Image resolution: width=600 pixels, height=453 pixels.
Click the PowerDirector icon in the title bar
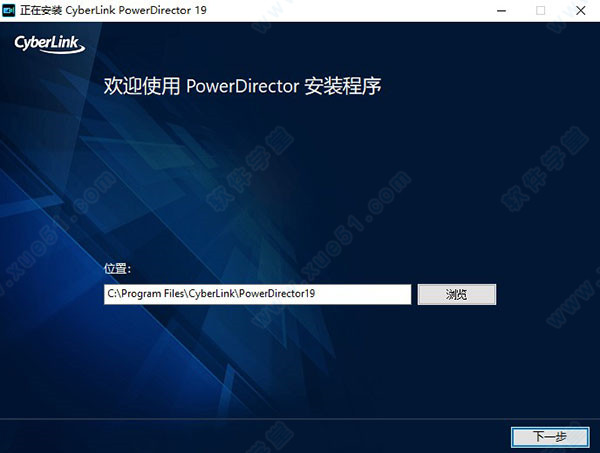tap(8, 10)
